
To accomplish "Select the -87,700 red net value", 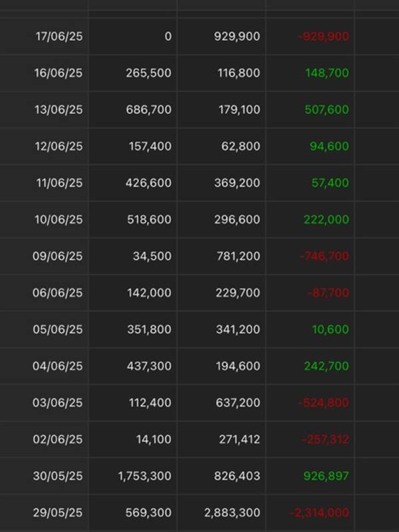I will [x=329, y=293].
